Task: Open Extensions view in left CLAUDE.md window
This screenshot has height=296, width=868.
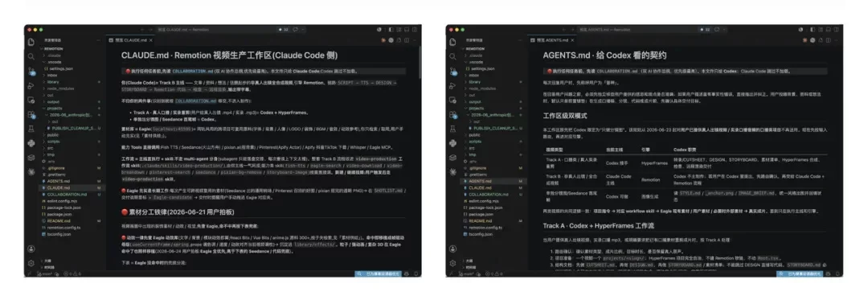Action: tap(31, 114)
